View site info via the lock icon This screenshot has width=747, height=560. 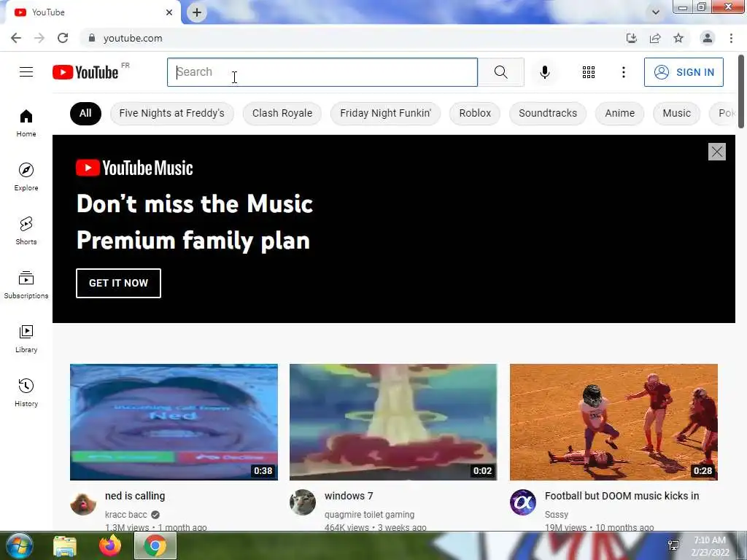click(91, 38)
